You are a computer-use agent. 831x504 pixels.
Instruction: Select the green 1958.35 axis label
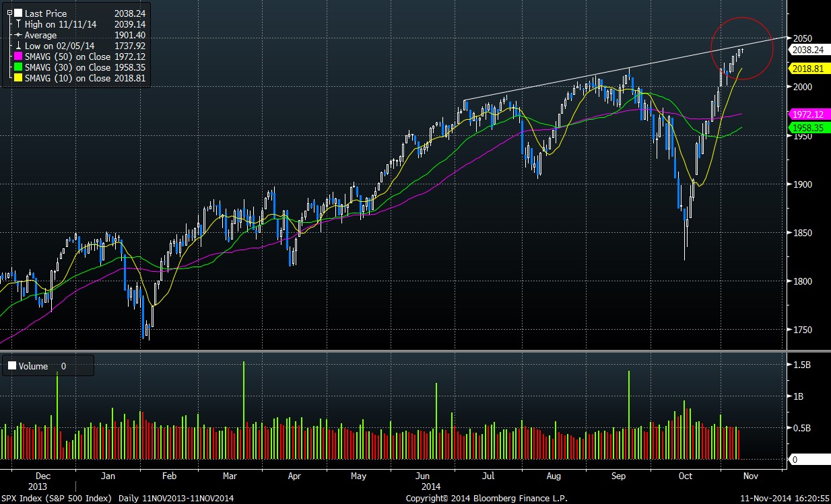click(807, 127)
